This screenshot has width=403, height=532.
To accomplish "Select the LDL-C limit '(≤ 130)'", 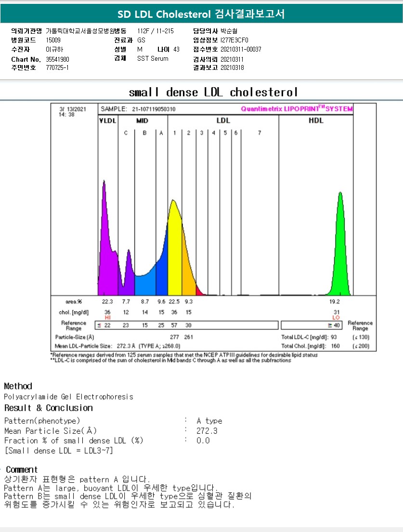I will pos(361,337).
